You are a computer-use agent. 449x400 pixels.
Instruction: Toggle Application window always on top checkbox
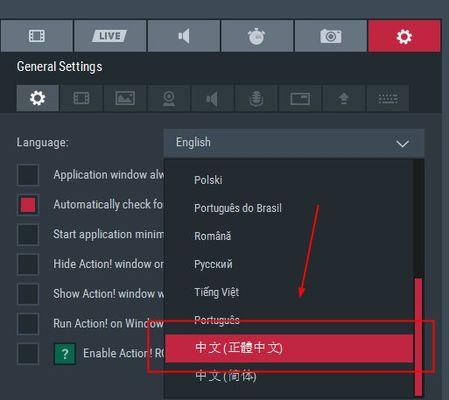click(28, 175)
